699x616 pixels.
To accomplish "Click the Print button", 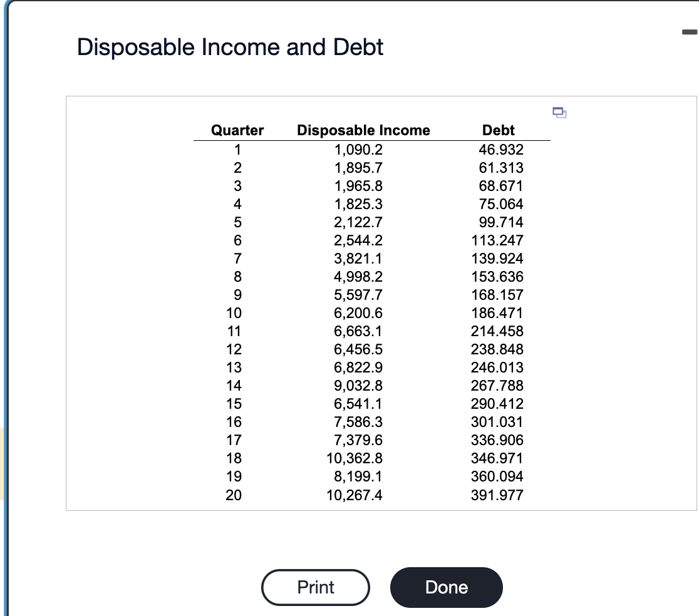I will tap(316, 587).
